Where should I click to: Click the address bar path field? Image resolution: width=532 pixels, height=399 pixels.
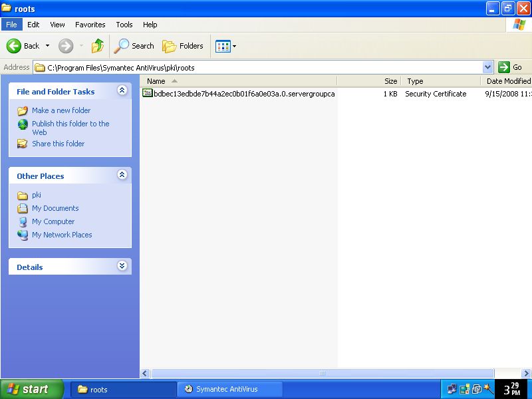point(258,67)
